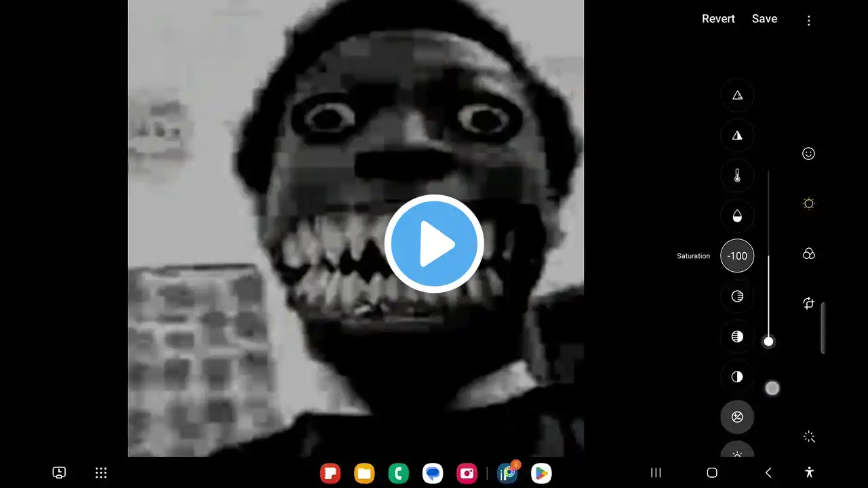Screen dimensions: 868x488
Task: Click the grayscale photo preview
Action: coord(356,228)
